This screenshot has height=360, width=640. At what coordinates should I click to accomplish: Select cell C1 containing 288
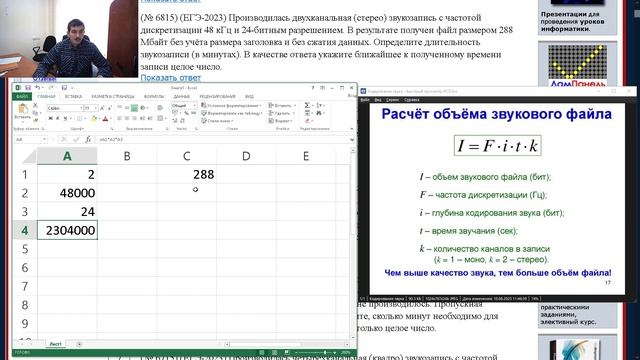pyautogui.click(x=187, y=174)
